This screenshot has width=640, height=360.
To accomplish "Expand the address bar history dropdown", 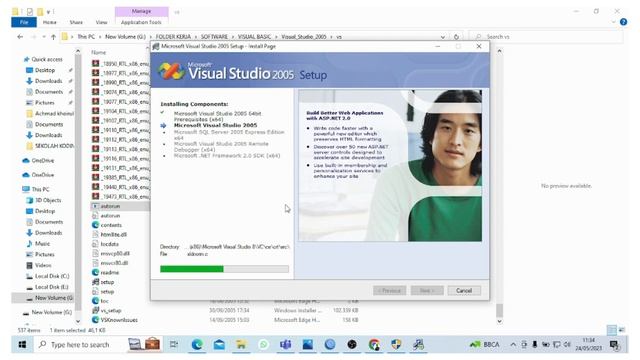I will click(x=443, y=37).
